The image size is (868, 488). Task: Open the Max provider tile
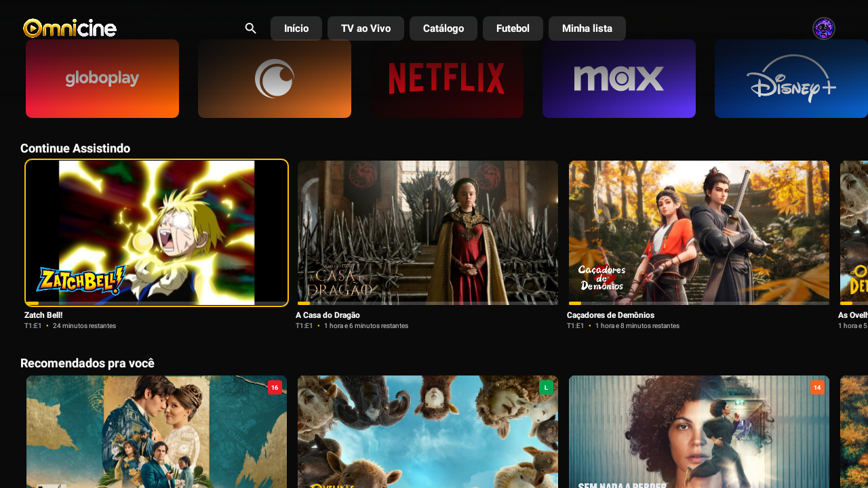(619, 79)
